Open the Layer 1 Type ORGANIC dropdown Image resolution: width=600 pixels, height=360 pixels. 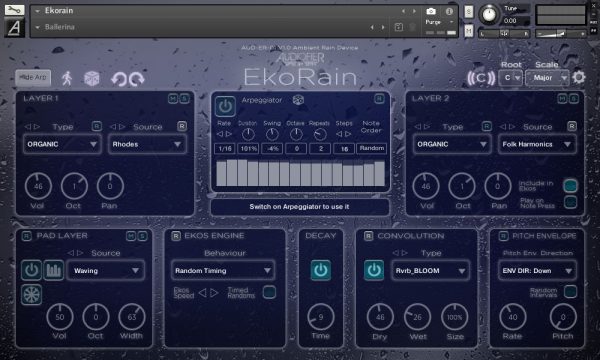(62, 144)
